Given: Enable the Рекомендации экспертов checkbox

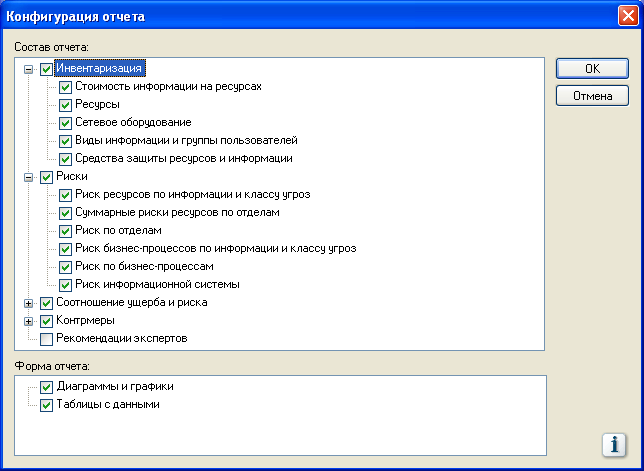Looking at the screenshot, I should (46, 339).
